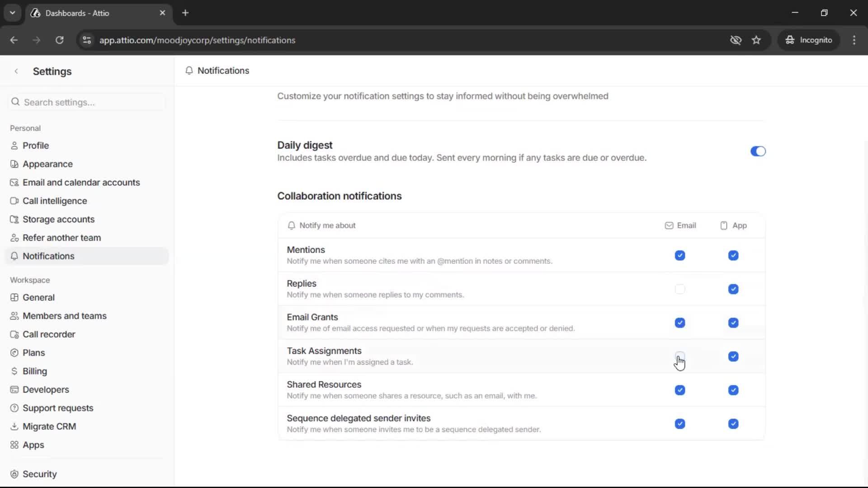
Task: Click the Migrate CRM icon
Action: [14, 426]
